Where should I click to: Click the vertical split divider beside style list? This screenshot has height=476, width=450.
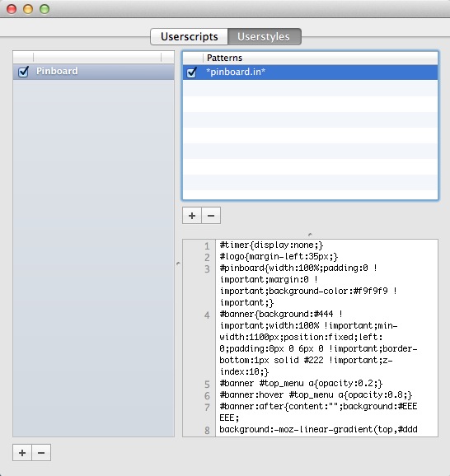[178, 264]
